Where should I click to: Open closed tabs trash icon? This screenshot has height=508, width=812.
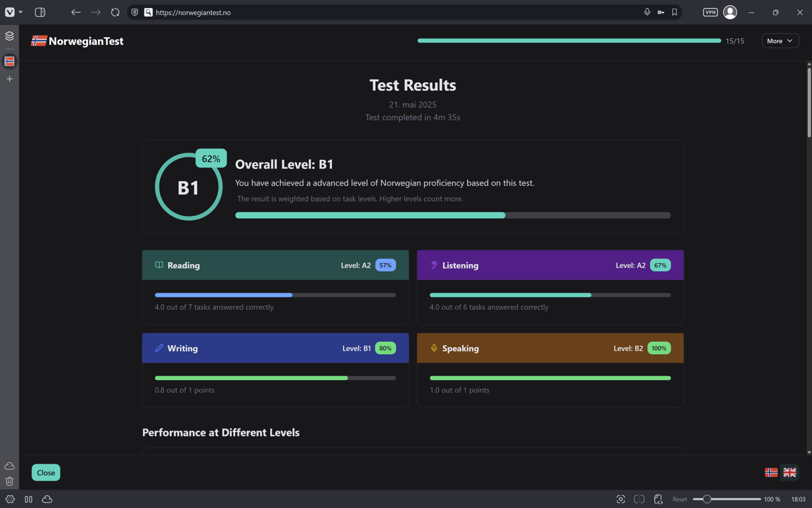coord(9,481)
